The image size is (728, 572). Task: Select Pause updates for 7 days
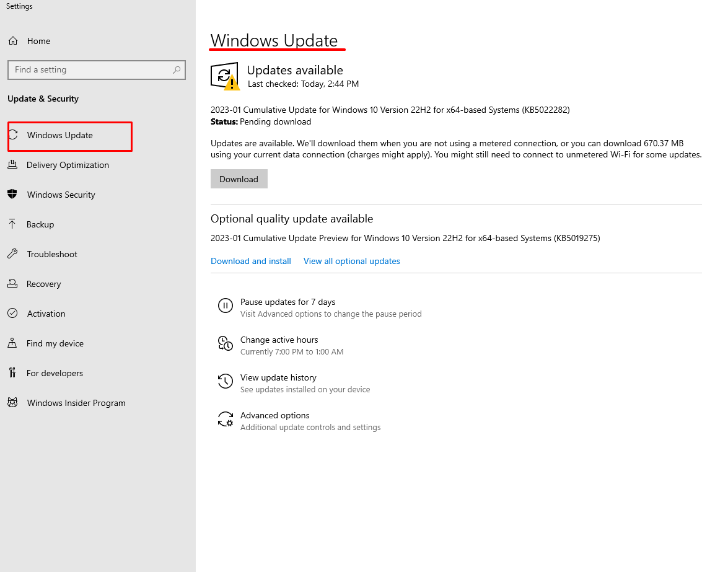coord(288,302)
